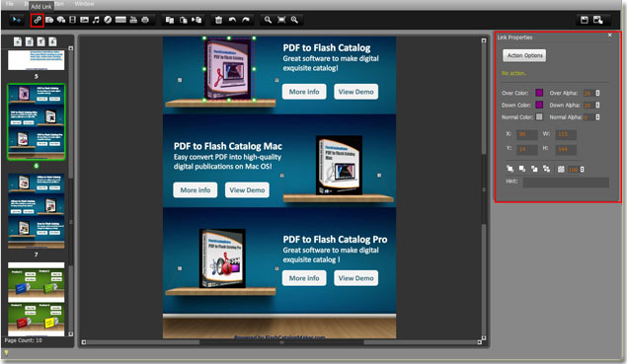Click the Copy icon in toolbar
Screen dimensions: 627x364
[170, 20]
